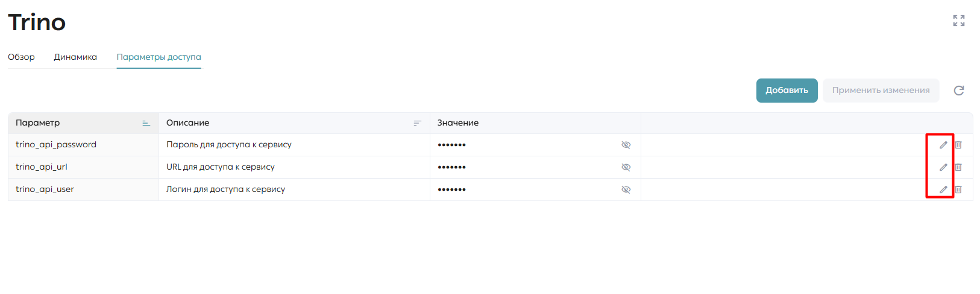Reveal the trino_api_user value
Image resolution: width=980 pixels, height=294 pixels.
[x=626, y=190]
